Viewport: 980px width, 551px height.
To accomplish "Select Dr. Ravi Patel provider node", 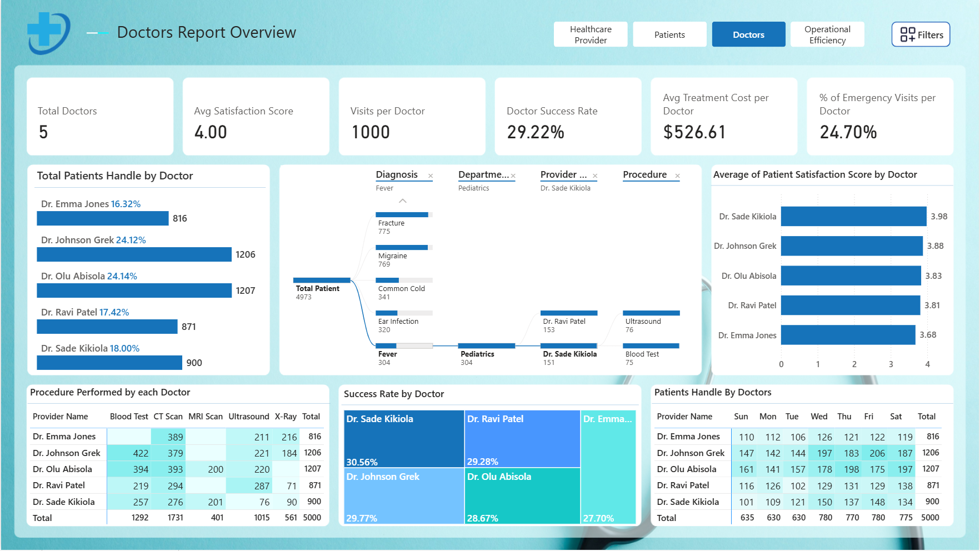I will click(569, 322).
